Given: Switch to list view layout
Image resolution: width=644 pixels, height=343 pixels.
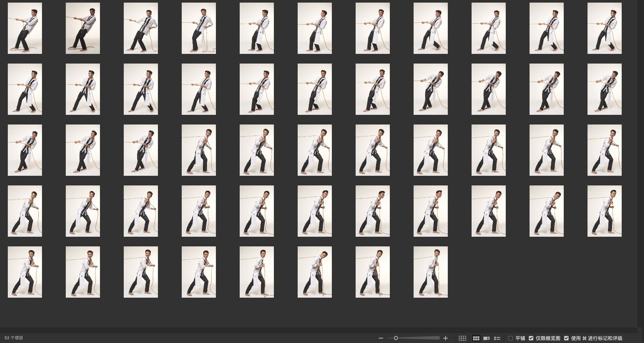Looking at the screenshot, I should click(x=497, y=338).
